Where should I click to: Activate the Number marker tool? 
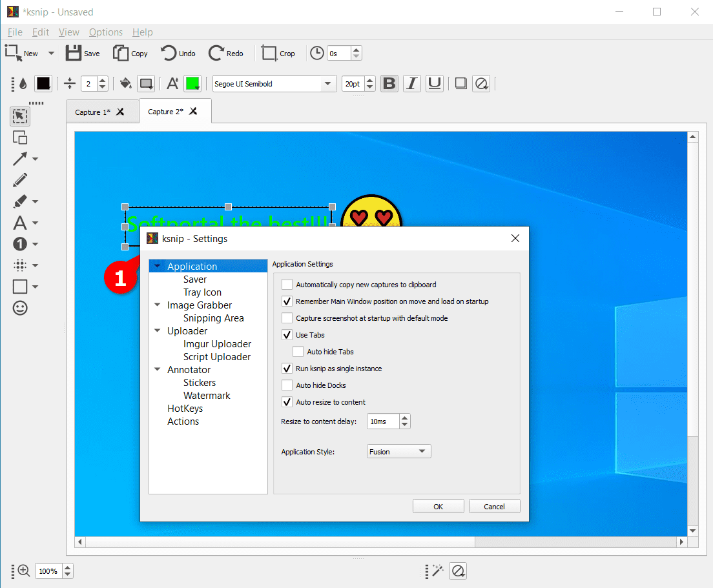click(x=20, y=244)
